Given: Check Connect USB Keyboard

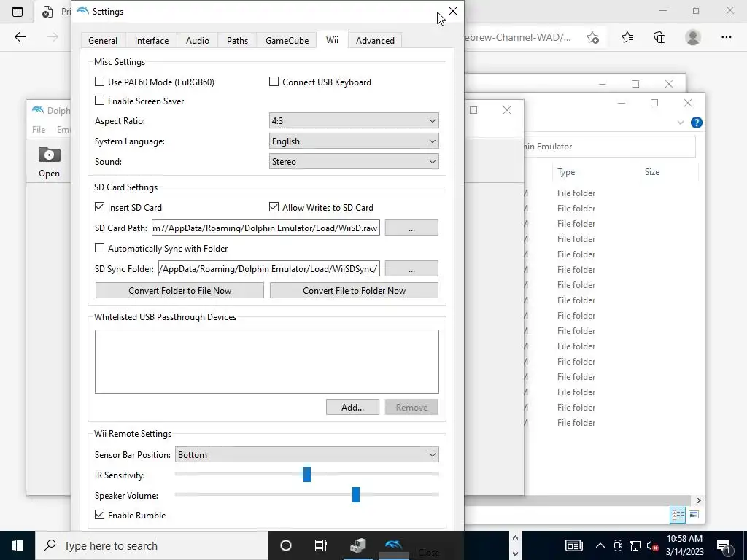Looking at the screenshot, I should pyautogui.click(x=274, y=82).
